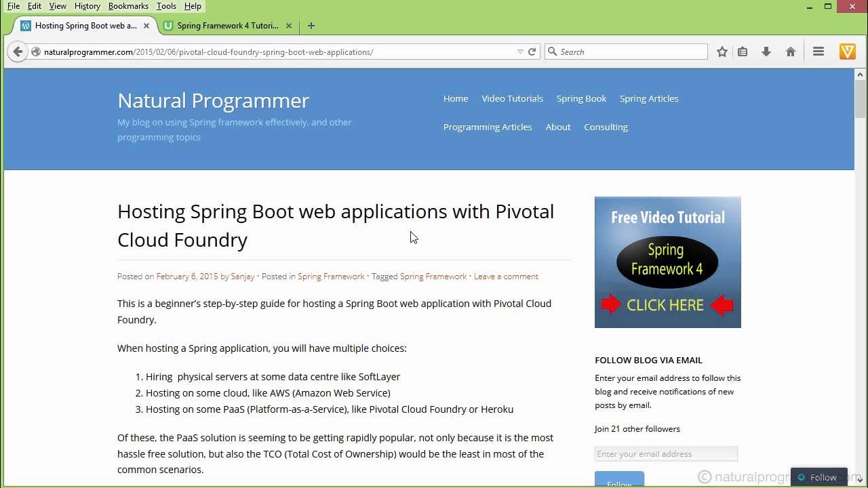This screenshot has height=488, width=868.
Task: Click Spring Framework tag after 'Tagged'
Action: pyautogui.click(x=433, y=277)
